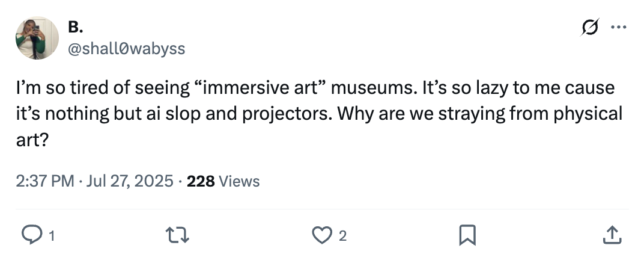Bookmark this post
This screenshot has width=644, height=260.
coord(467,235)
